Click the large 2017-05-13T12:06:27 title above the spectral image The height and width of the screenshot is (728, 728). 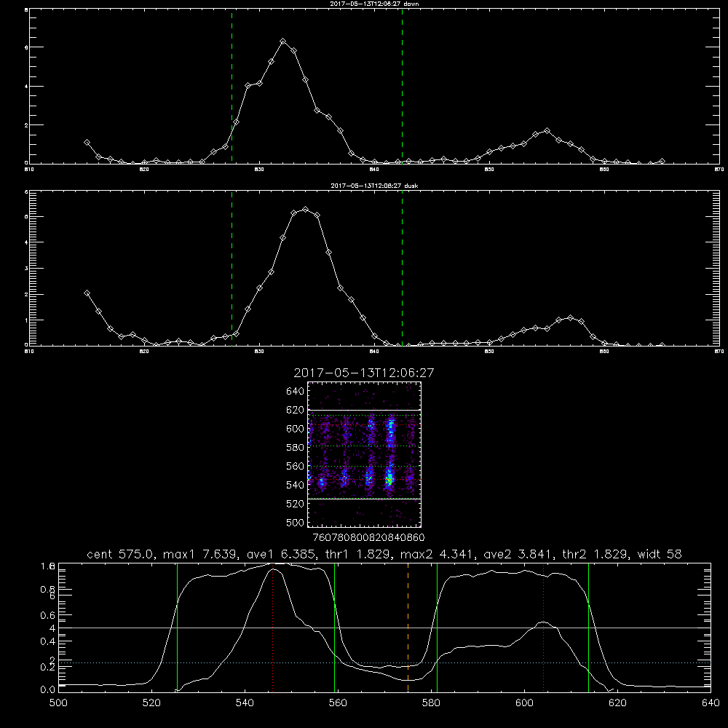(x=363, y=373)
